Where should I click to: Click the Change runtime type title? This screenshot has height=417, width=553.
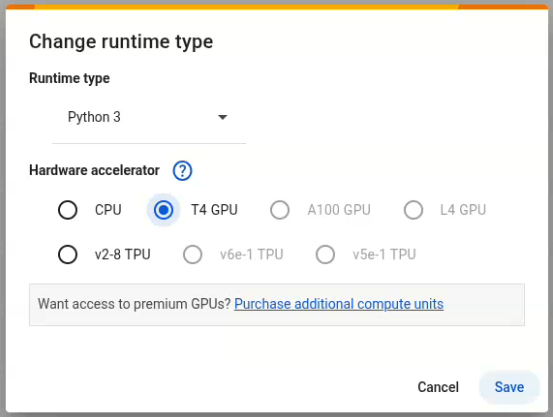pos(121,42)
